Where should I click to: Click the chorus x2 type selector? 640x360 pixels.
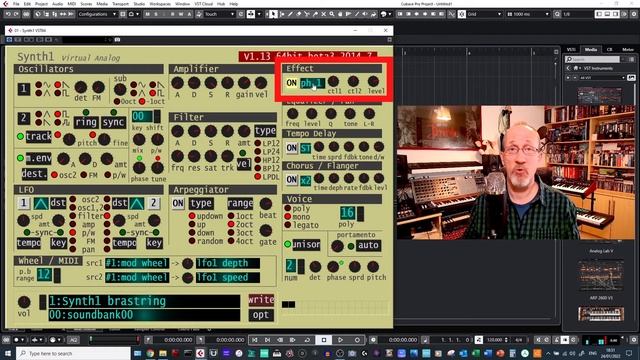tap(305, 180)
